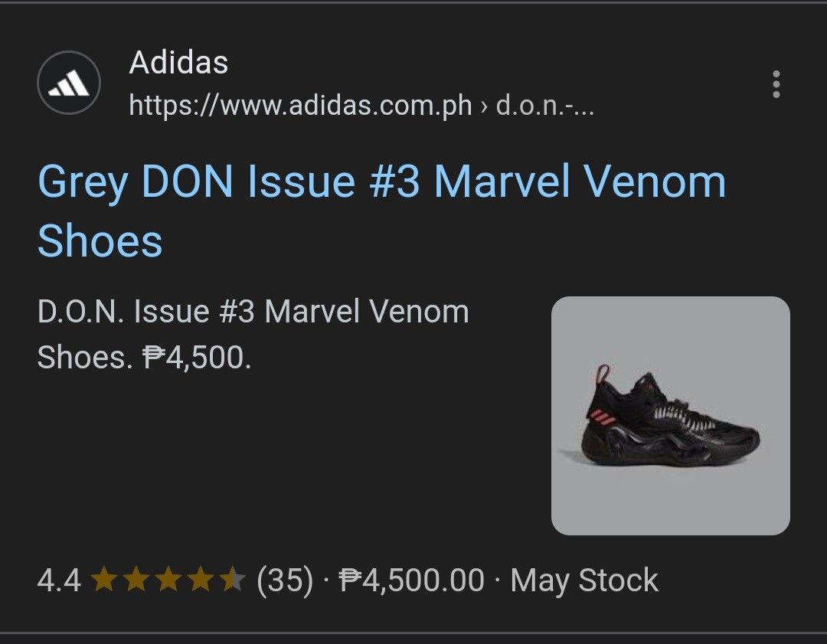Click the second gold rating star
This screenshot has width=827, height=644.
136,580
